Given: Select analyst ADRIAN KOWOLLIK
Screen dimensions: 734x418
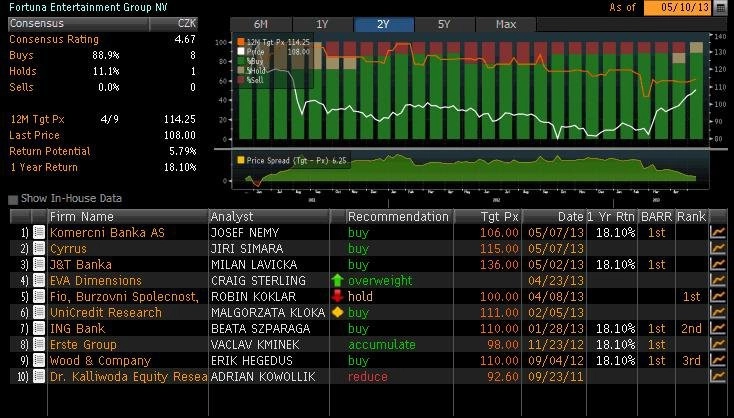Looking at the screenshot, I should [263, 376].
